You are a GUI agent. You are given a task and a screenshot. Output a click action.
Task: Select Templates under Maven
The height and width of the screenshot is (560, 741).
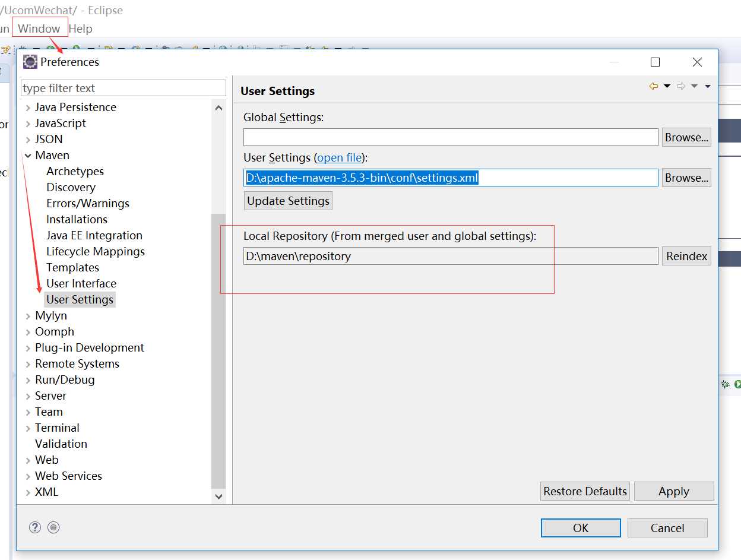point(72,267)
